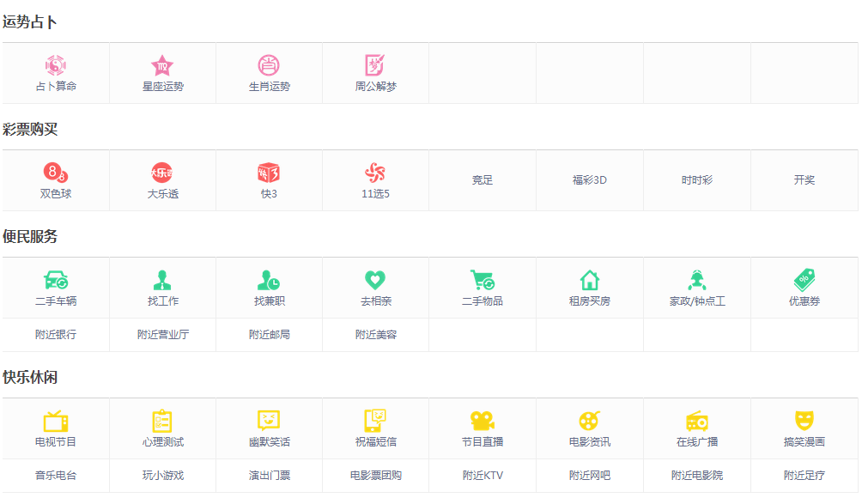Select the 双色球 lottery ball icon
The width and height of the screenshot is (862, 504).
point(56,173)
